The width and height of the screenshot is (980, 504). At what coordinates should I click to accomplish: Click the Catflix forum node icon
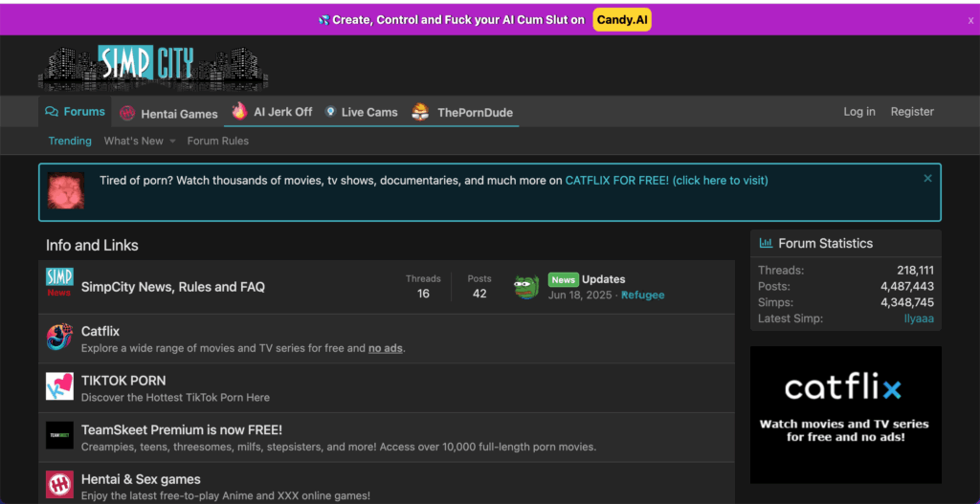click(59, 337)
